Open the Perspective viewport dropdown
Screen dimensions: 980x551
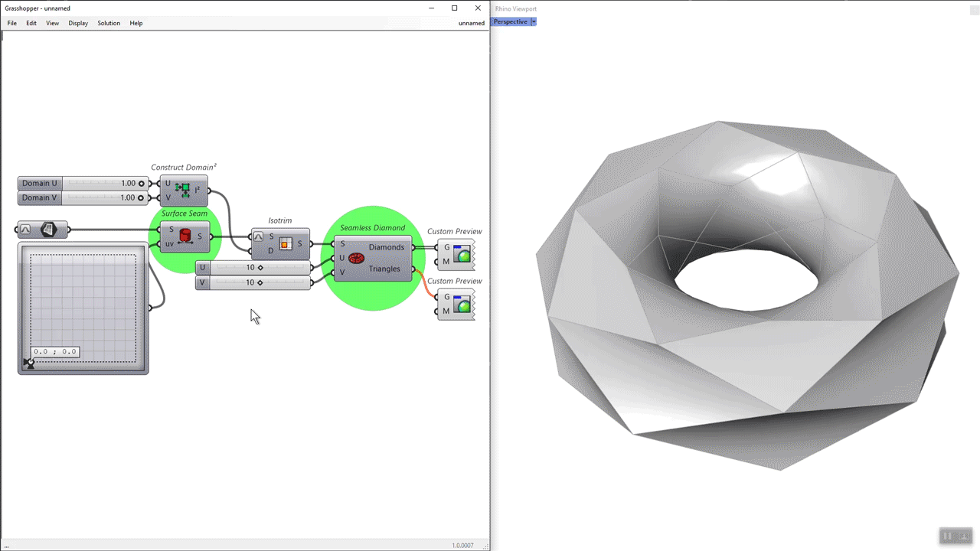tap(534, 21)
